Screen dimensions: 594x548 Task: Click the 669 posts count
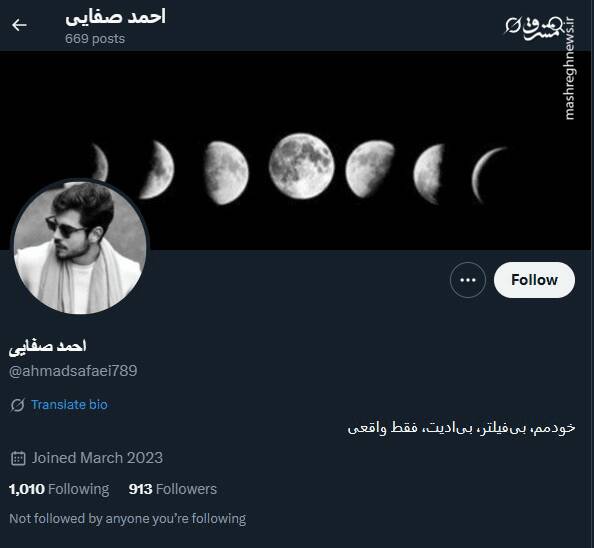[95, 39]
